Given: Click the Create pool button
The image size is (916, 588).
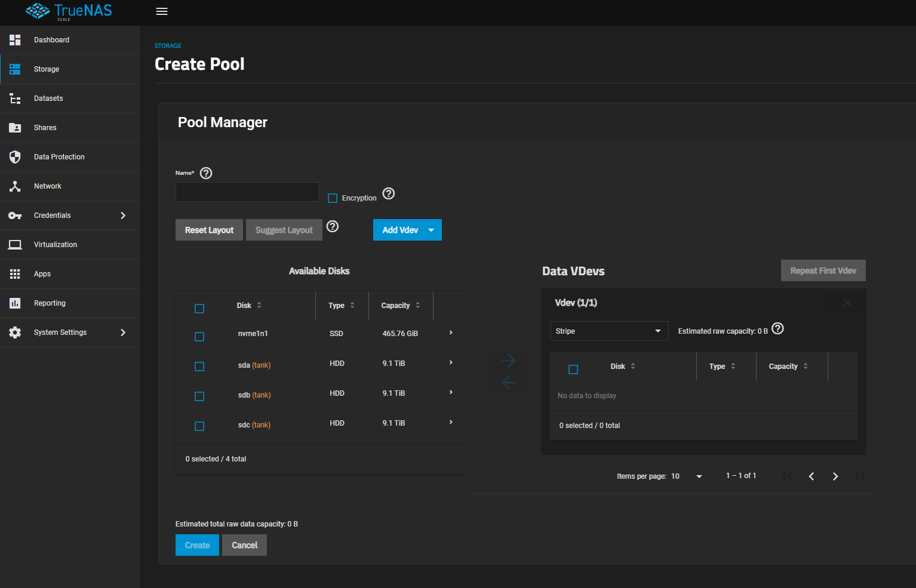Looking at the screenshot, I should (197, 545).
